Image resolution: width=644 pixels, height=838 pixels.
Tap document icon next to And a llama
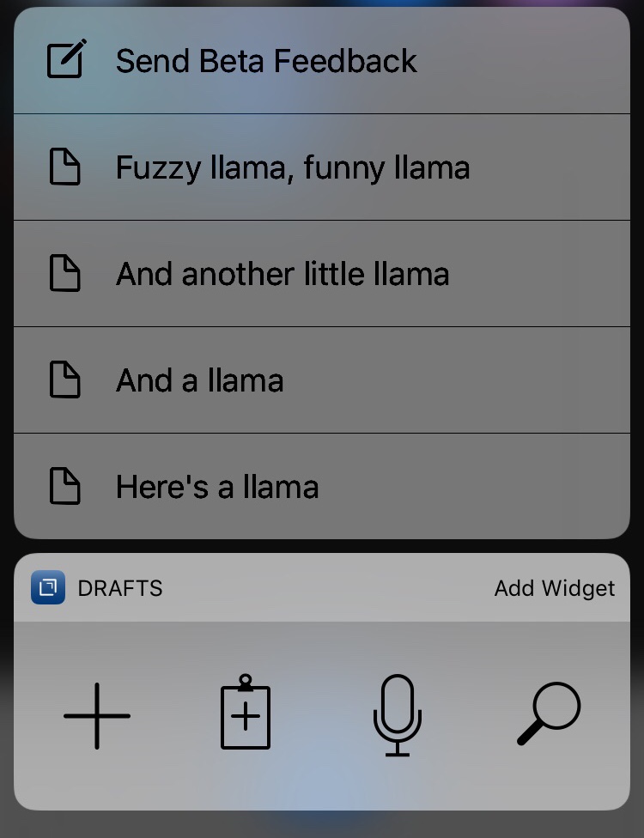pos(65,380)
